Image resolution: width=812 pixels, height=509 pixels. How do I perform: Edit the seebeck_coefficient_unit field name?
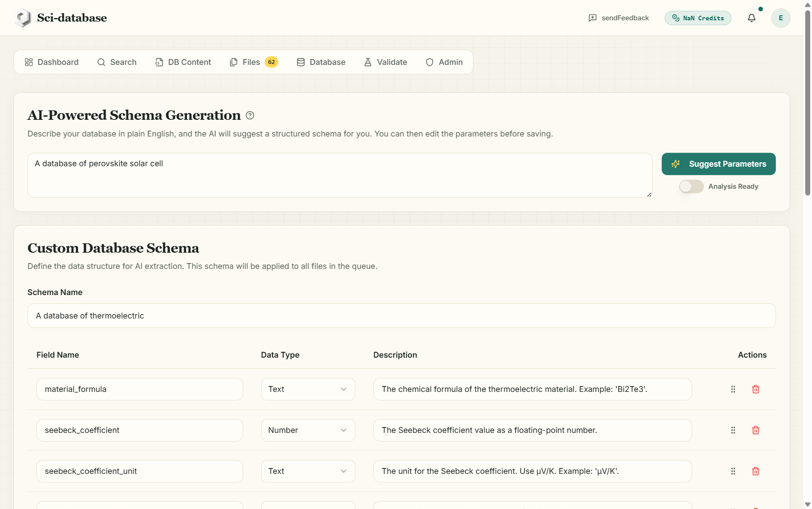pyautogui.click(x=140, y=471)
